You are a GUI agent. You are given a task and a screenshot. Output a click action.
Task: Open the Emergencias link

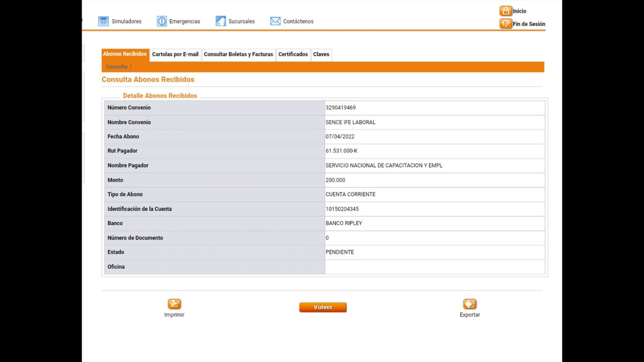click(185, 21)
